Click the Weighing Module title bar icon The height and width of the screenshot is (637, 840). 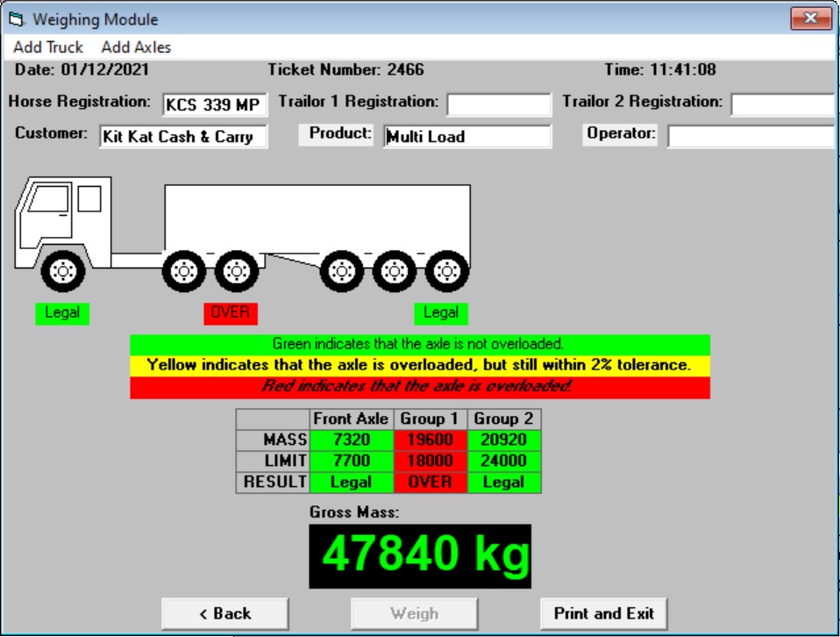[x=17, y=19]
